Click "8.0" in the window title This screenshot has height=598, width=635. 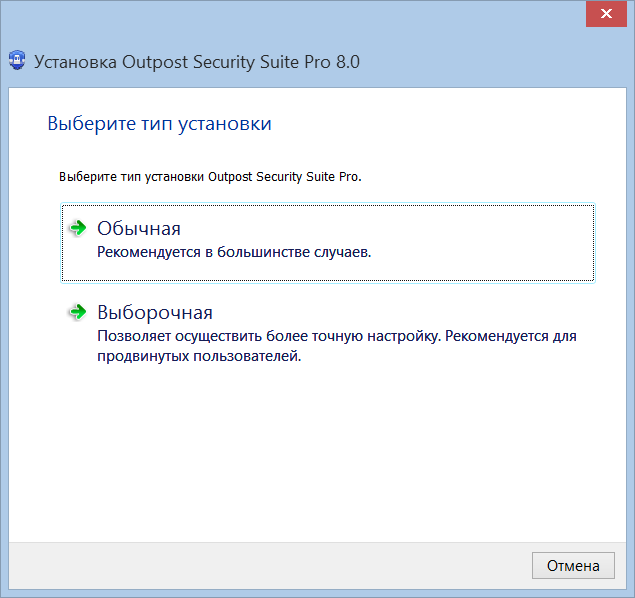pyautogui.click(x=347, y=62)
